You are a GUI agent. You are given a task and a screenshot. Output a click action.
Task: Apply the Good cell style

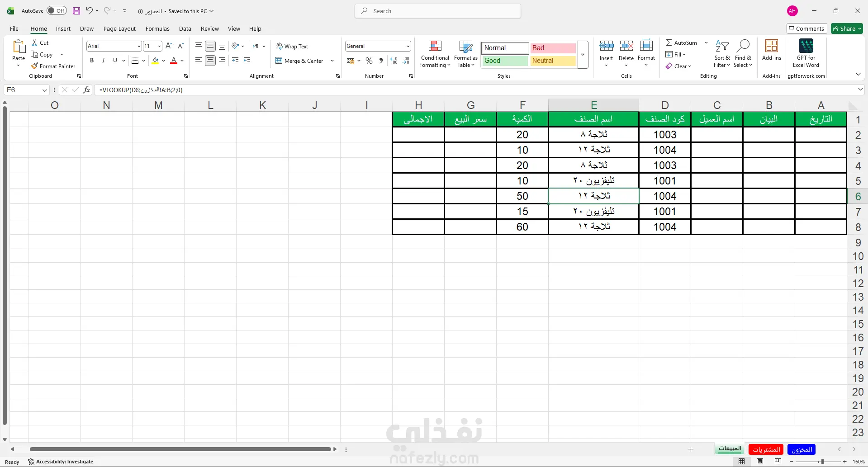505,61
